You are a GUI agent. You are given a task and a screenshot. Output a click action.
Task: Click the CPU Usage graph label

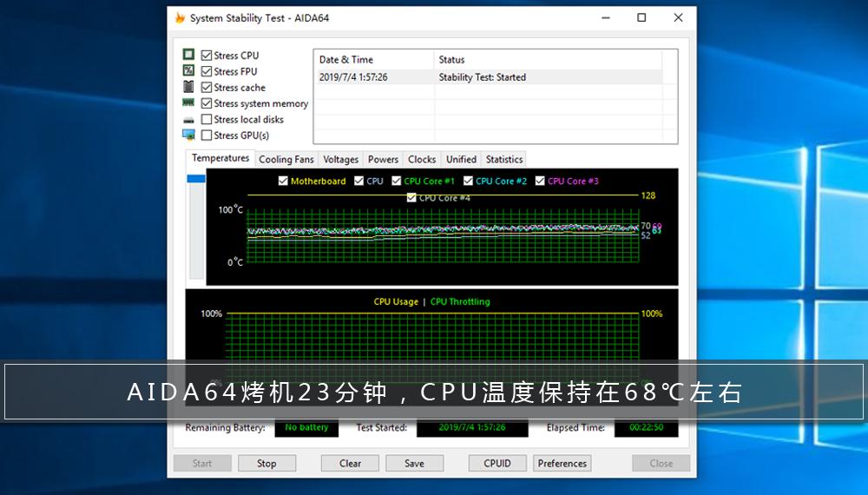click(x=396, y=301)
